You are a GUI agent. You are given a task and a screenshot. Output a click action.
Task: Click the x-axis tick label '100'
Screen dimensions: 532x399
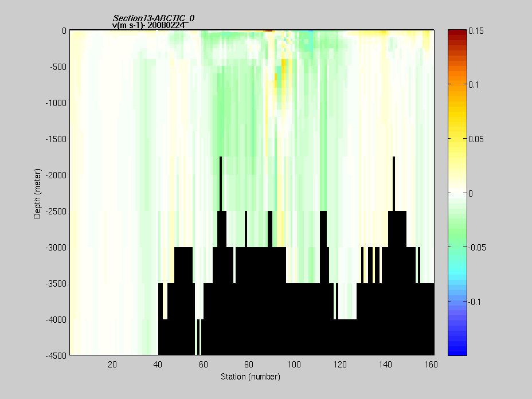click(294, 365)
